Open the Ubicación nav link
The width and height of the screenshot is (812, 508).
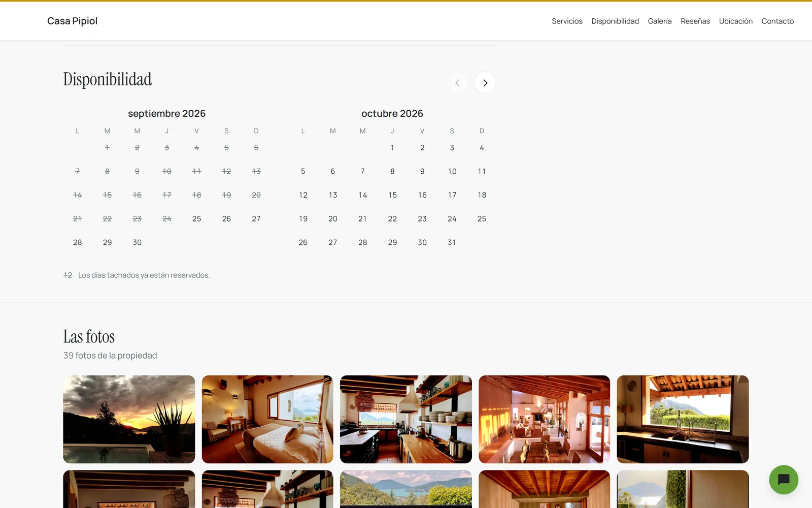point(736,21)
